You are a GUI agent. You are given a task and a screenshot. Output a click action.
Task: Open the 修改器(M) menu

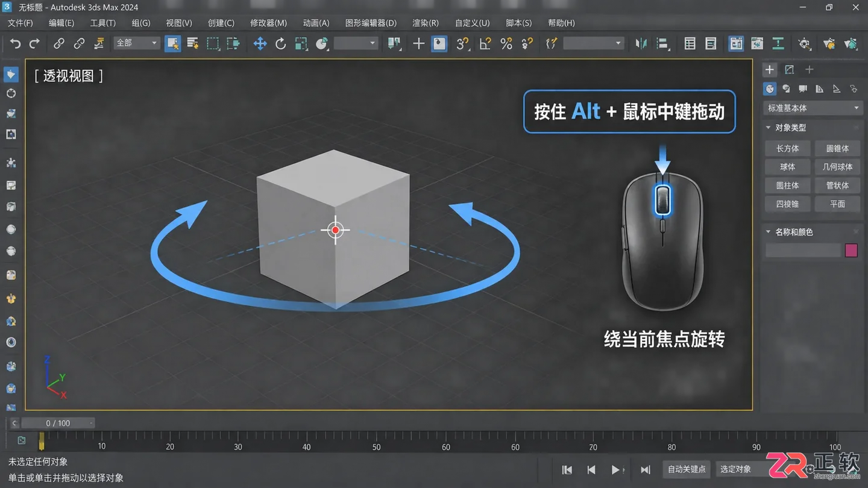[x=268, y=23]
